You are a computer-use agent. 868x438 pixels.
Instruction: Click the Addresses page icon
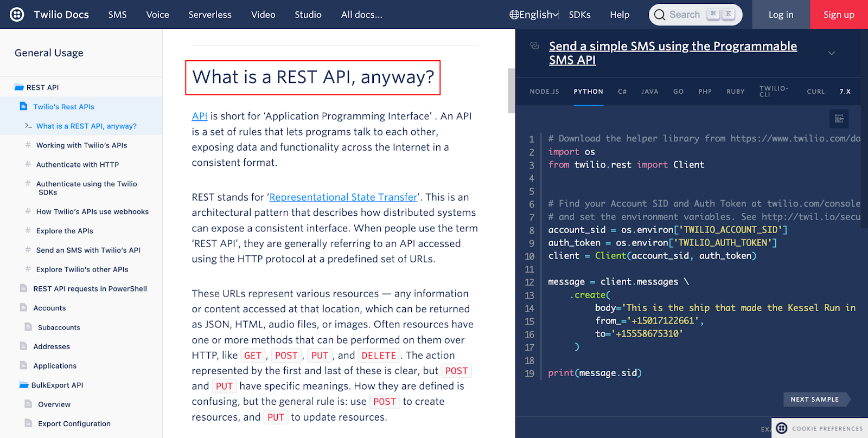coord(23,346)
